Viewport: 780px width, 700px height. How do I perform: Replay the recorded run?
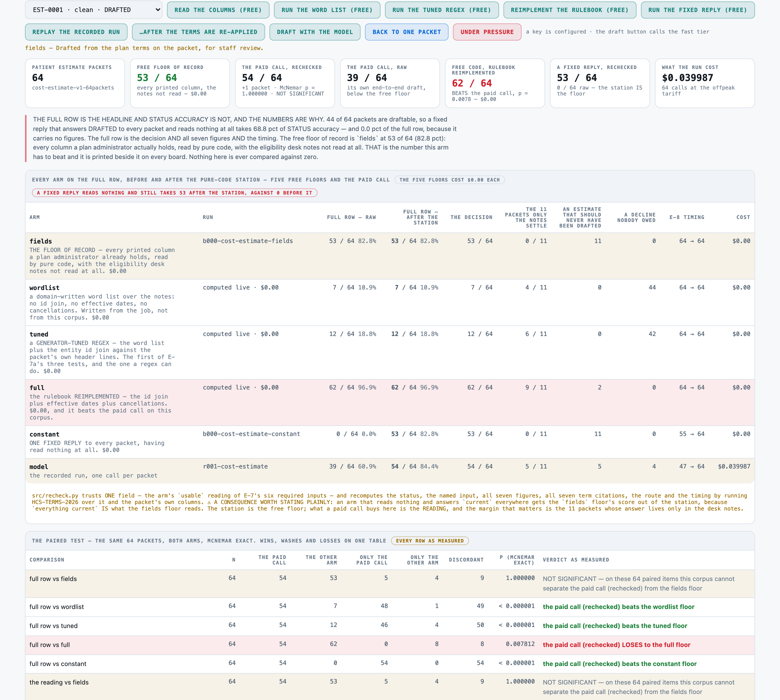click(76, 32)
